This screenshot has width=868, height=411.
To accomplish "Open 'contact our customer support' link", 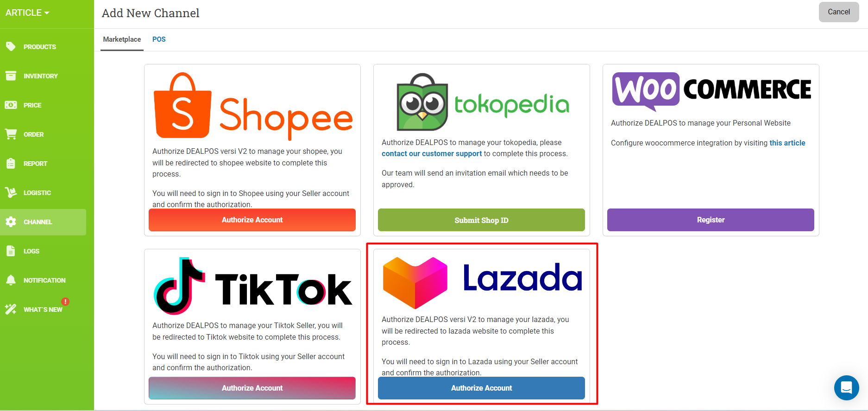I will pos(432,153).
